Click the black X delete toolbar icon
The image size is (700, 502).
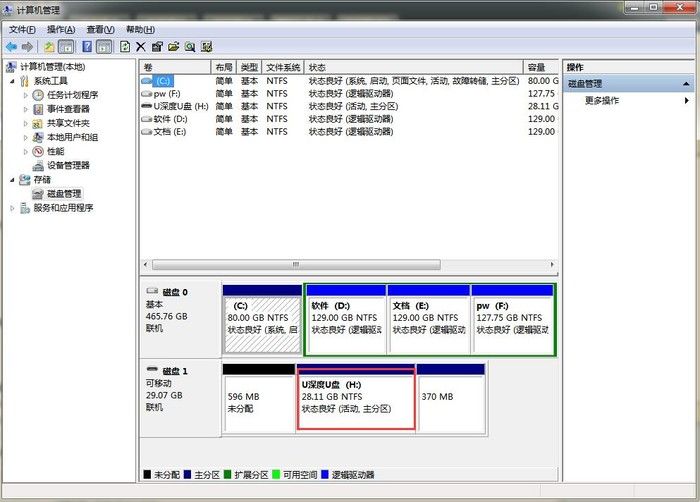(x=140, y=46)
